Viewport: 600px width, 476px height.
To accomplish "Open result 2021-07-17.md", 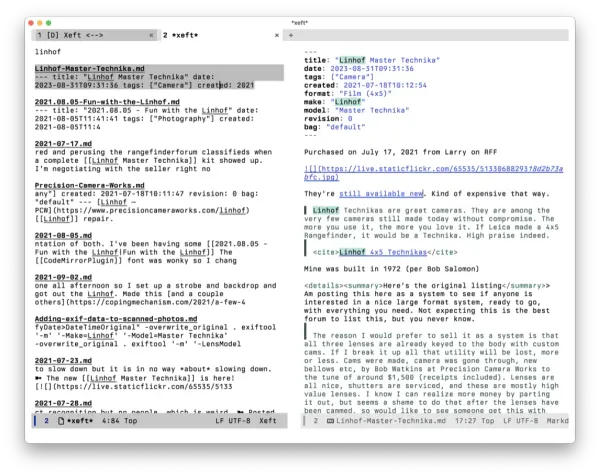I will point(63,143).
